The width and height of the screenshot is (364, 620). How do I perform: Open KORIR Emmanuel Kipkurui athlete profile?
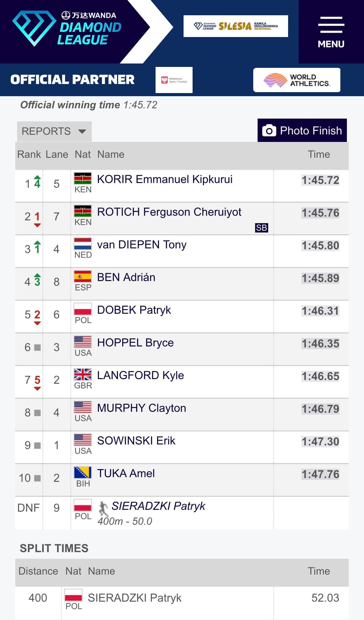[165, 179]
